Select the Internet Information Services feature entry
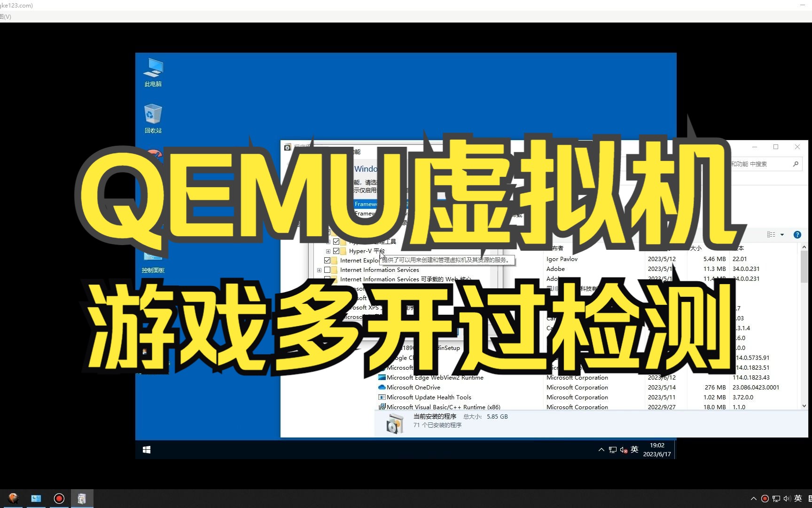 [380, 270]
